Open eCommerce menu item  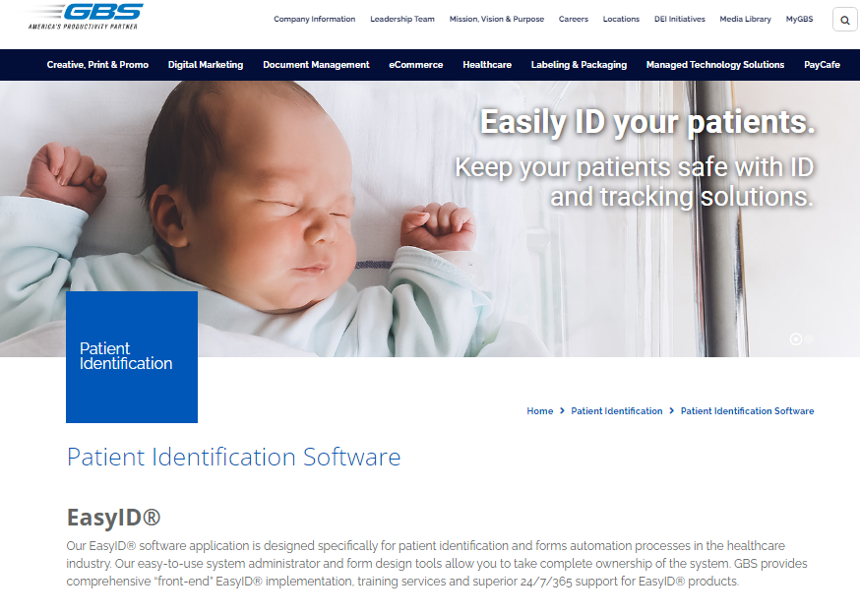[x=416, y=65]
